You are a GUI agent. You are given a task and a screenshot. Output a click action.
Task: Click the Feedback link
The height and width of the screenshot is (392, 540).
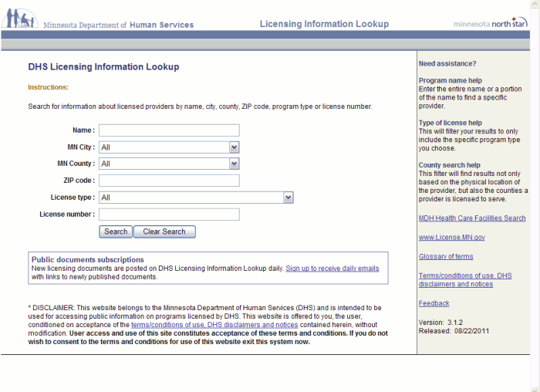click(x=434, y=303)
